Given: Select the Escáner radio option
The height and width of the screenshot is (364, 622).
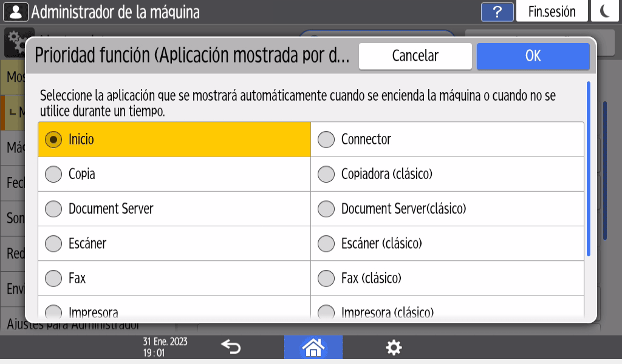Looking at the screenshot, I should (x=54, y=243).
